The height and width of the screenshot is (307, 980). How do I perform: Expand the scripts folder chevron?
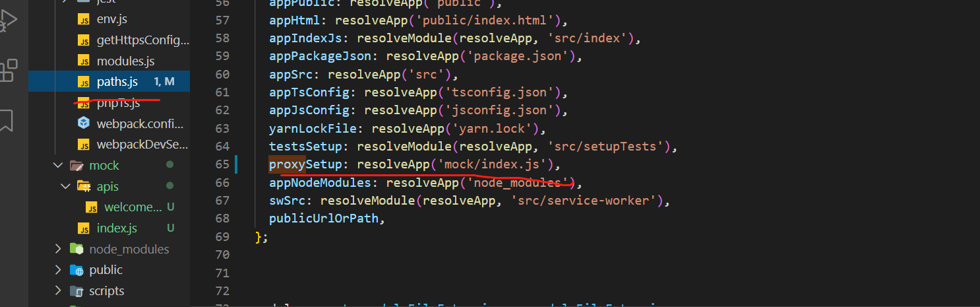[58, 291]
